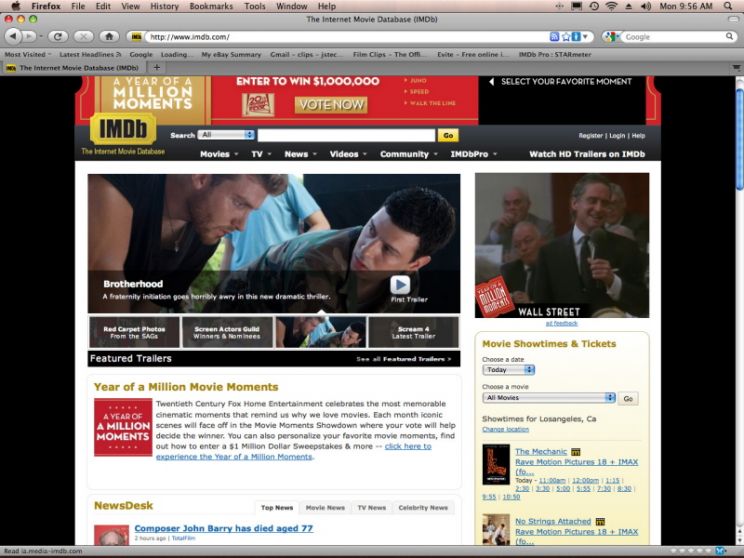The height and width of the screenshot is (558, 744).
Task: Open the All Movies dropdown
Action: (549, 398)
